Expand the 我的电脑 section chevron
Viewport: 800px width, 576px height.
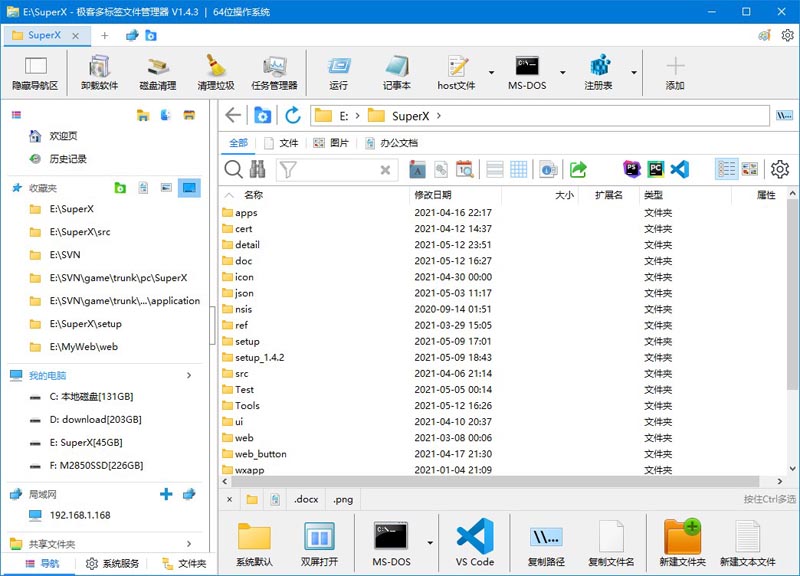(x=189, y=375)
